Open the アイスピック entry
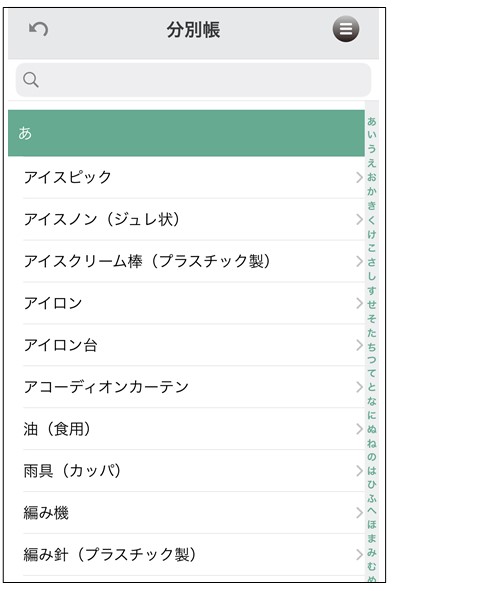The image size is (495, 591). [x=186, y=177]
